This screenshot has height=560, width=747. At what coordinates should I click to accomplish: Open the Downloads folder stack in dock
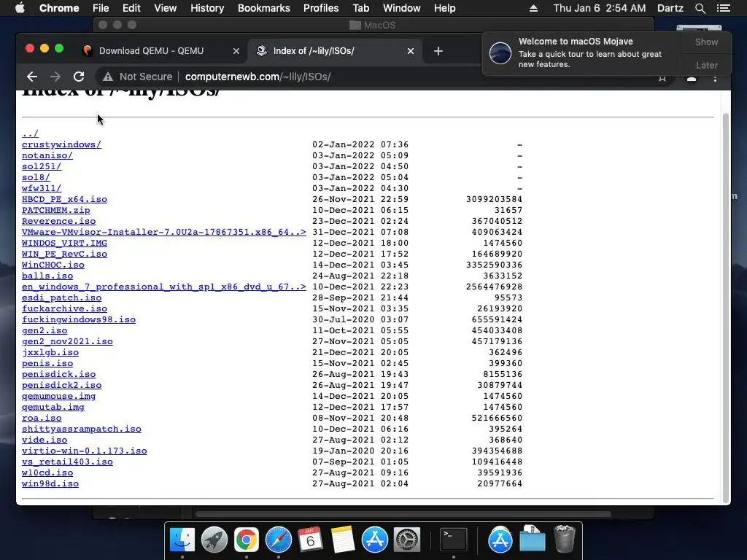click(532, 539)
